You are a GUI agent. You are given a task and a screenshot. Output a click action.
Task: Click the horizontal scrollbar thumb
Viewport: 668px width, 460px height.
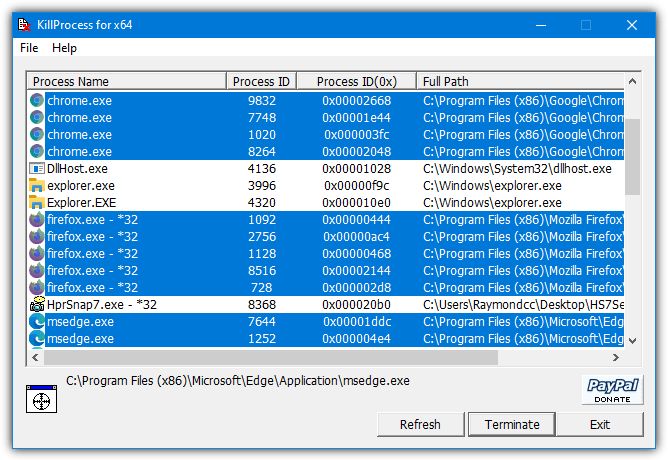point(271,357)
